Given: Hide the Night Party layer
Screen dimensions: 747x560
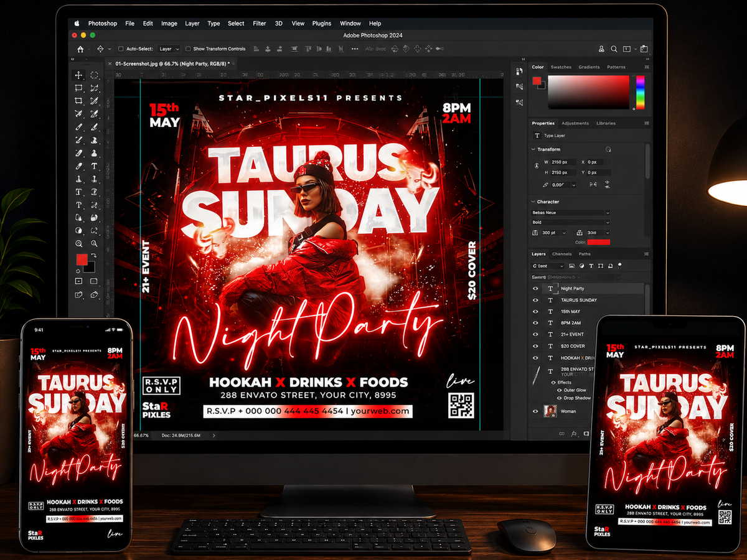Looking at the screenshot, I should [x=535, y=289].
